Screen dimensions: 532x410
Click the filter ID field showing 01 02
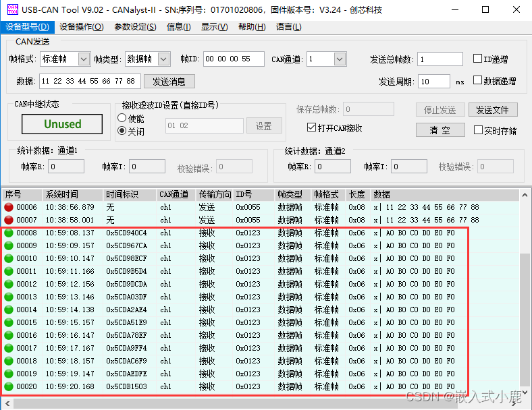coord(205,125)
